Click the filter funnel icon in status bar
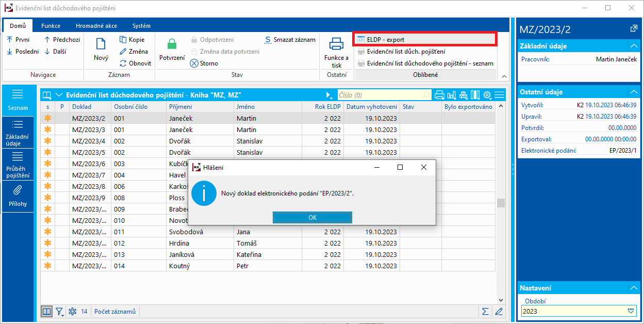Viewport: 644px width, 324px height. pos(60,311)
